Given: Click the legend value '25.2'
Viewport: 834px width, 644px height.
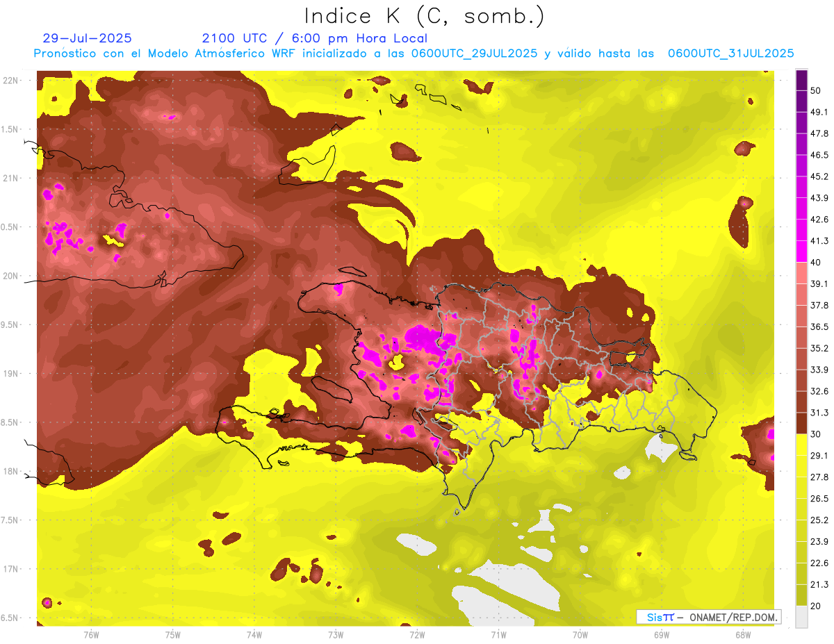Looking at the screenshot, I should click(819, 520).
